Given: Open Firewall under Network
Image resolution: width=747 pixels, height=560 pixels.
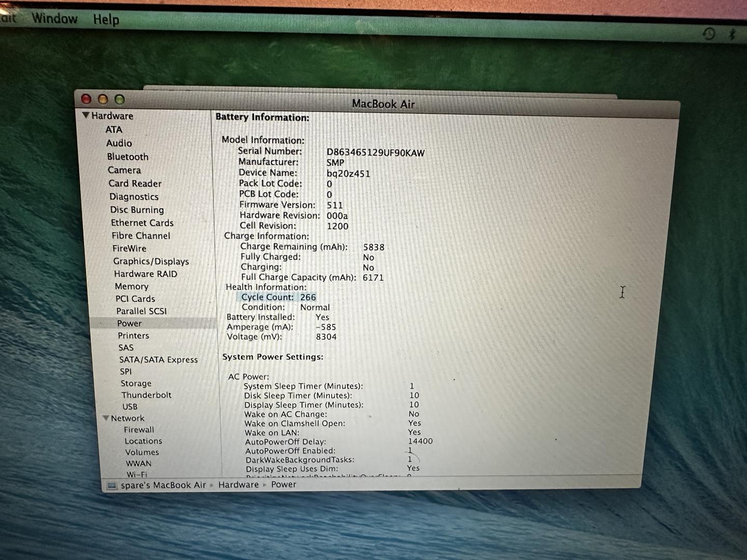Looking at the screenshot, I should click(x=139, y=429).
